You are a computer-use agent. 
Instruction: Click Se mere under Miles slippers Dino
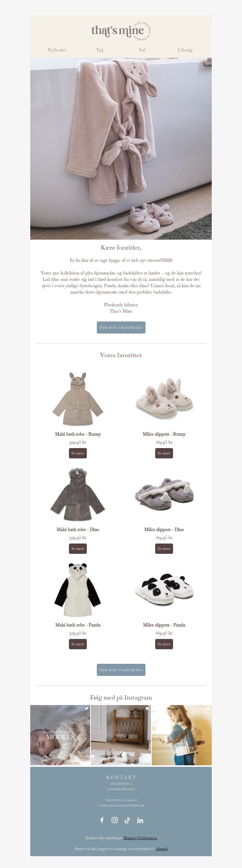coord(164,549)
